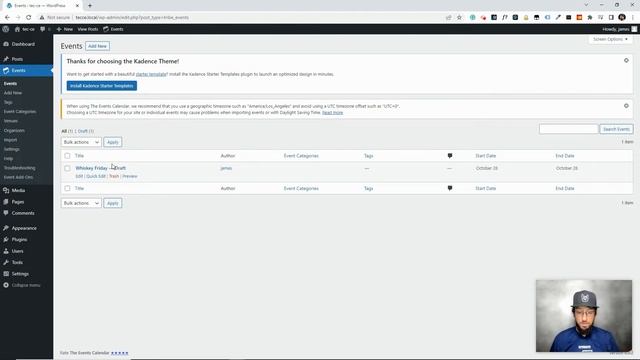The height and width of the screenshot is (360, 640).
Task: Open the Event Categories submenu item
Action: coord(20,111)
